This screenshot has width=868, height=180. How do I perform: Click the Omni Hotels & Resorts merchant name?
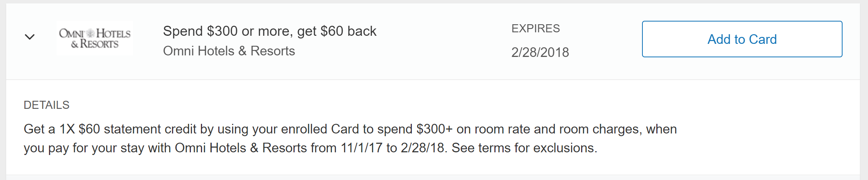(229, 51)
